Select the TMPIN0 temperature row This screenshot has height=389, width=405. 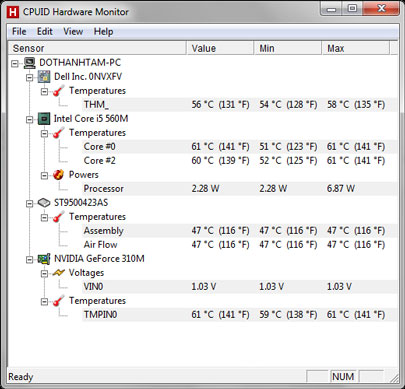click(240, 315)
